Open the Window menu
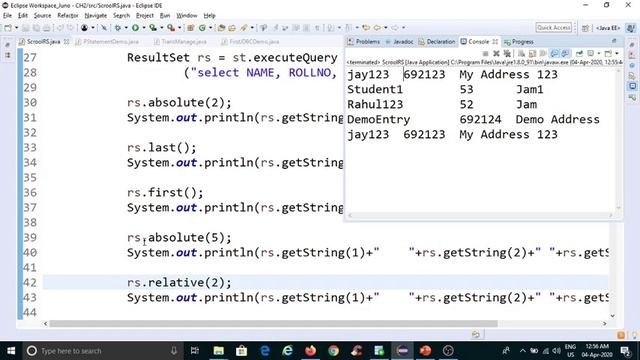The height and width of the screenshot is (360, 640). 187,16
